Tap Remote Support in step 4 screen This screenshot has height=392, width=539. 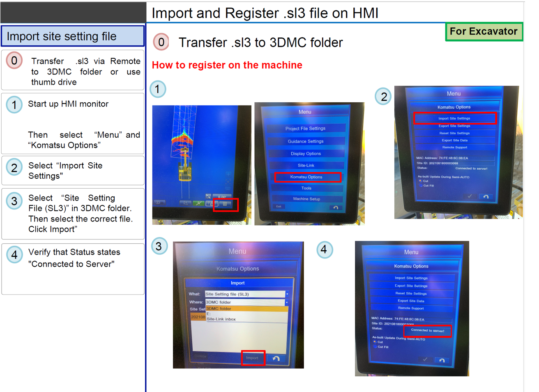tap(412, 308)
